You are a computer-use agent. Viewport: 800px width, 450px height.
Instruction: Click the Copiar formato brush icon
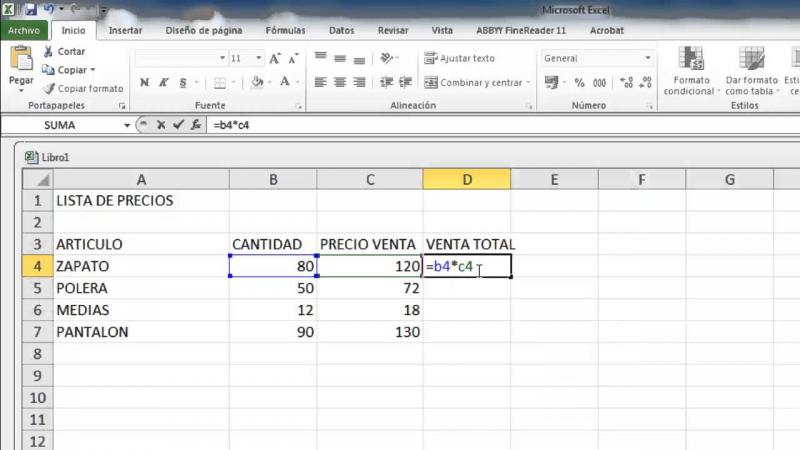click(x=48, y=88)
